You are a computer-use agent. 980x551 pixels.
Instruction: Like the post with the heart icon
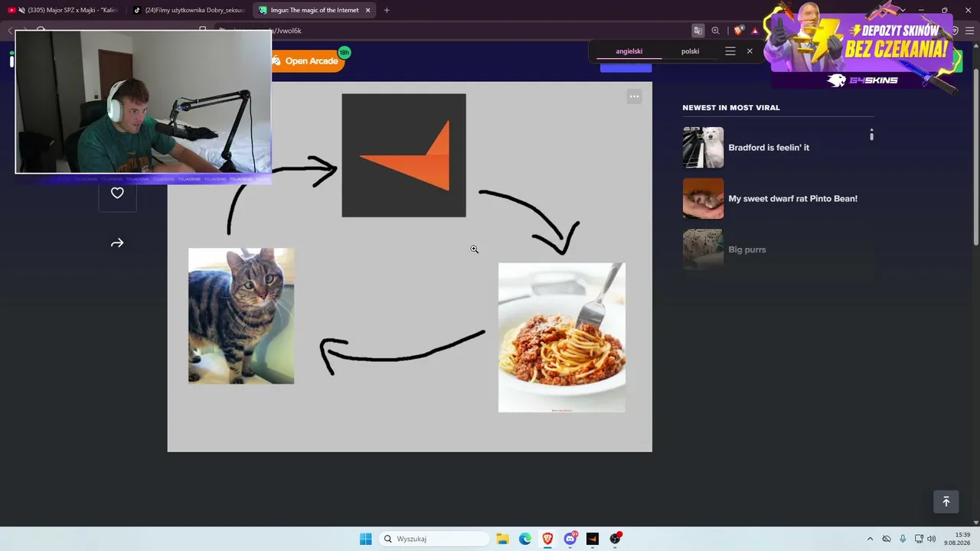pos(117,193)
